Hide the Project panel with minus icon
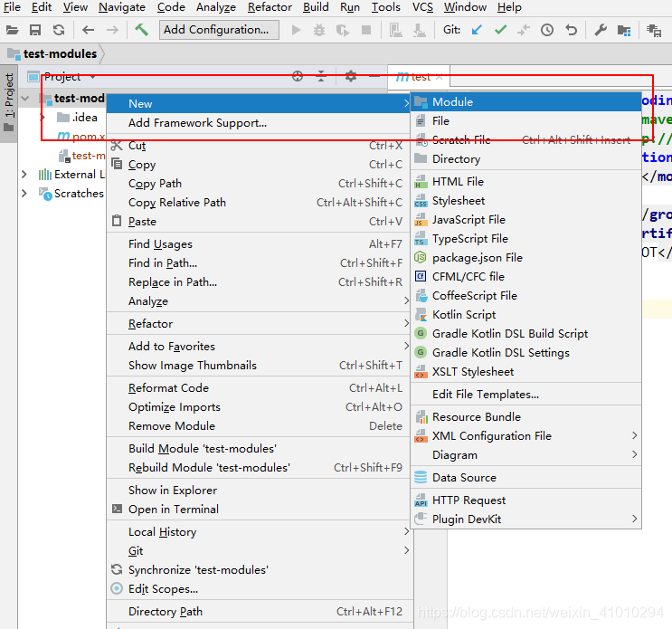 374,76
